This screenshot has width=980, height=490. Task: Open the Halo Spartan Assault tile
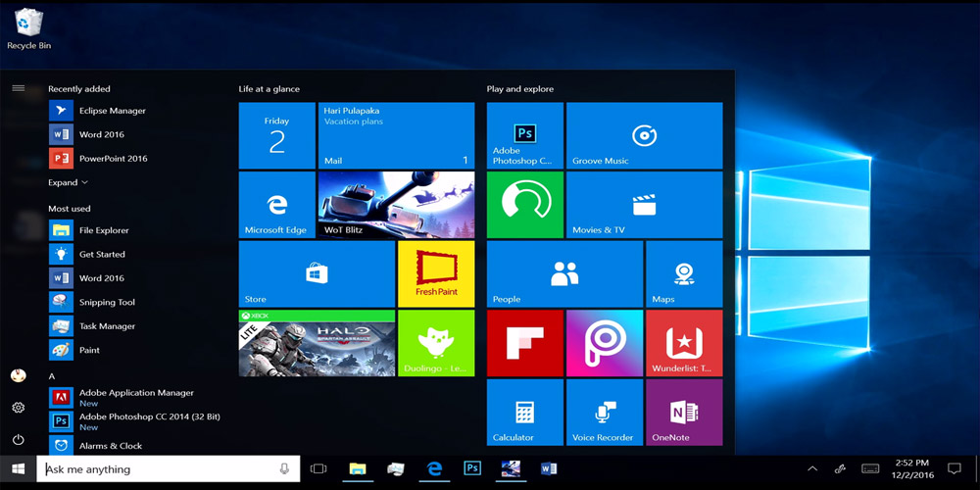pyautogui.click(x=317, y=343)
